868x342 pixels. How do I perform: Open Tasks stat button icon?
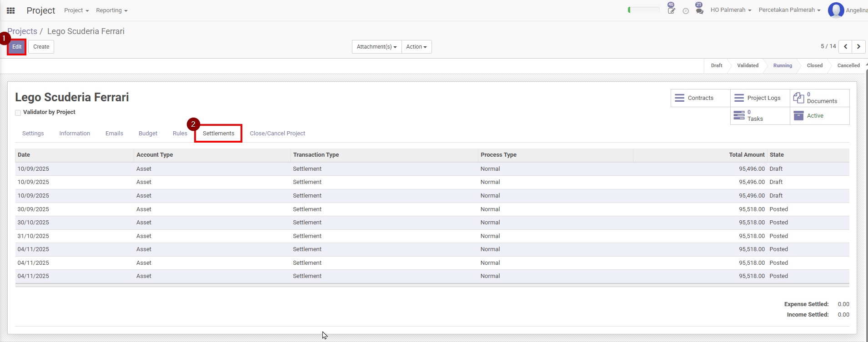click(x=739, y=115)
